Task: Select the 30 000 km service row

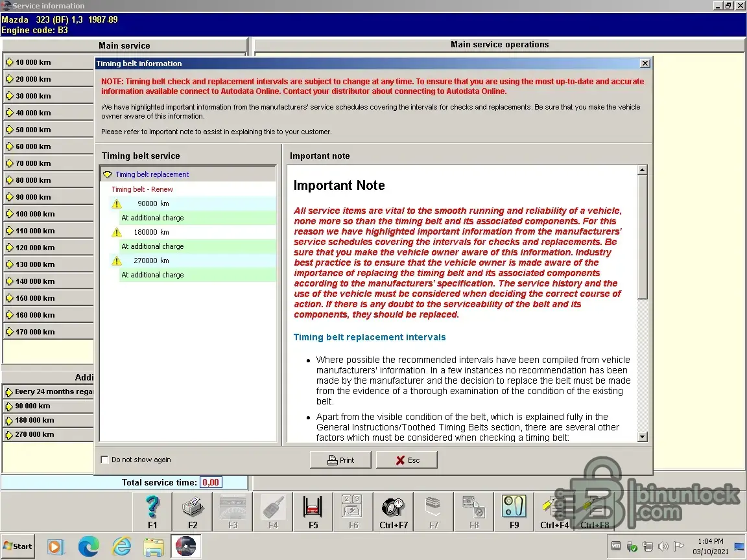Action: pyautogui.click(x=49, y=96)
